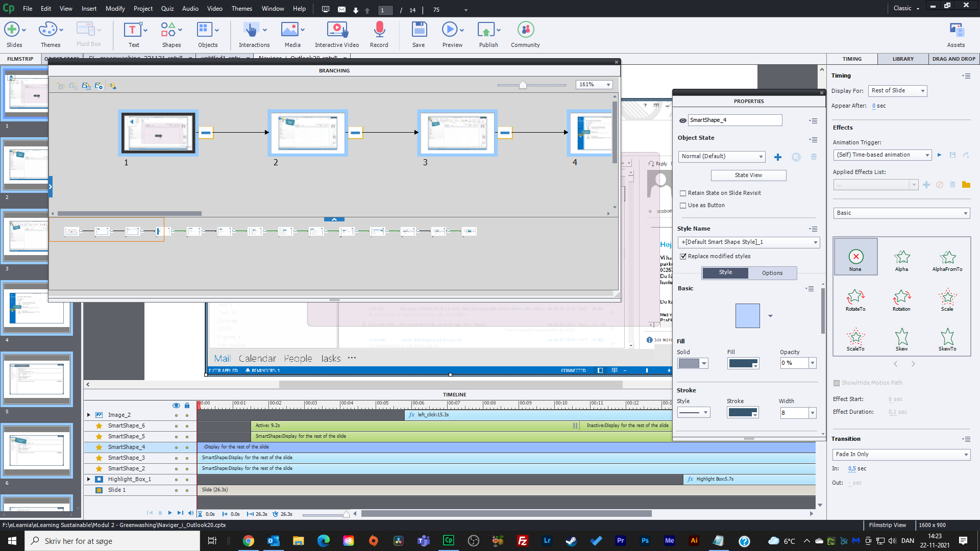This screenshot has height=551, width=980.
Task: Open the Basic effects category dropdown
Action: (901, 213)
